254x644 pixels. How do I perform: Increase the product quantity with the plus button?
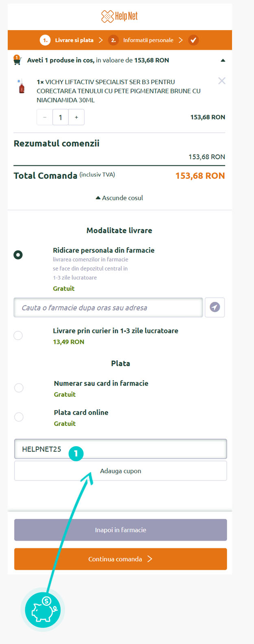pyautogui.click(x=76, y=117)
